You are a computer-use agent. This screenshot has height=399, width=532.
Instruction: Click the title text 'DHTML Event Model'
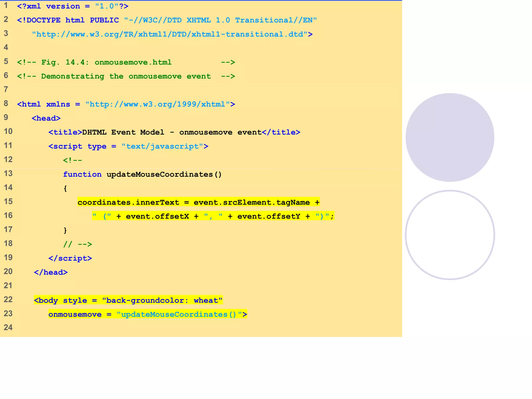[123, 132]
